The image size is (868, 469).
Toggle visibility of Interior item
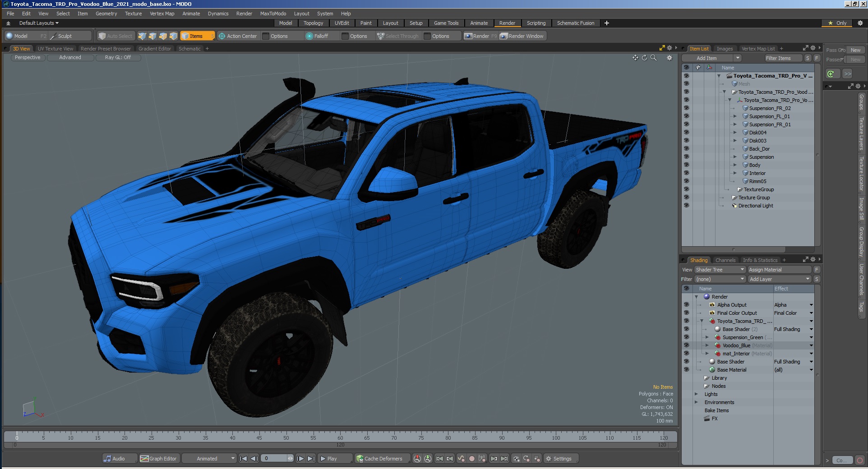(x=686, y=173)
